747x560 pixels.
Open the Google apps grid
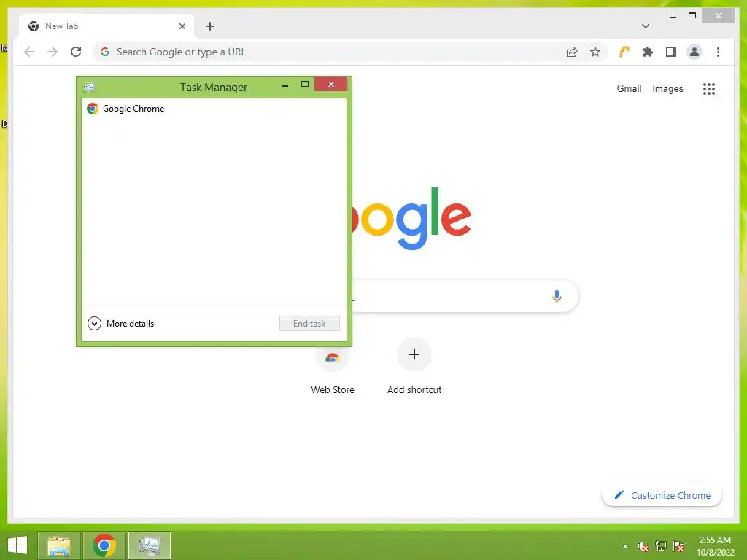point(709,88)
